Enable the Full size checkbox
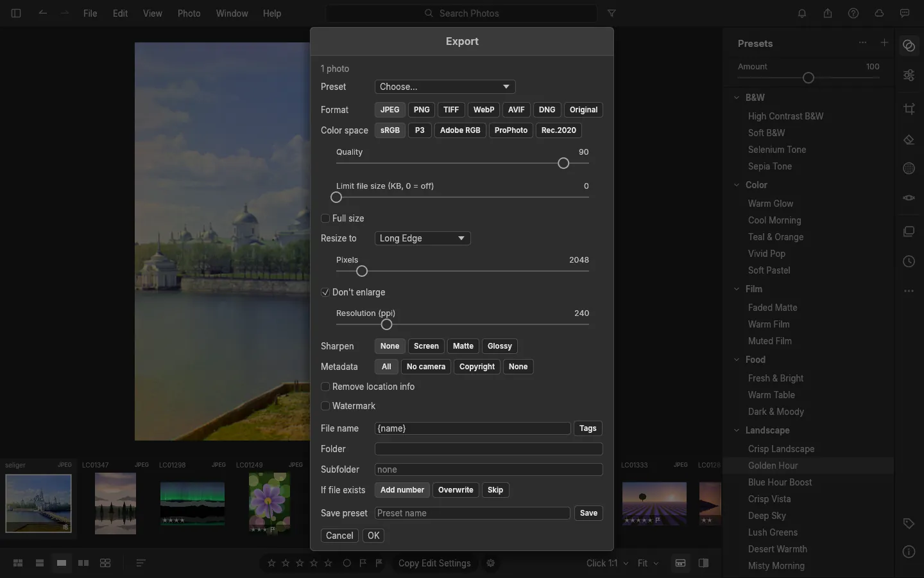Screen dimensions: 924x578 (x=325, y=218)
